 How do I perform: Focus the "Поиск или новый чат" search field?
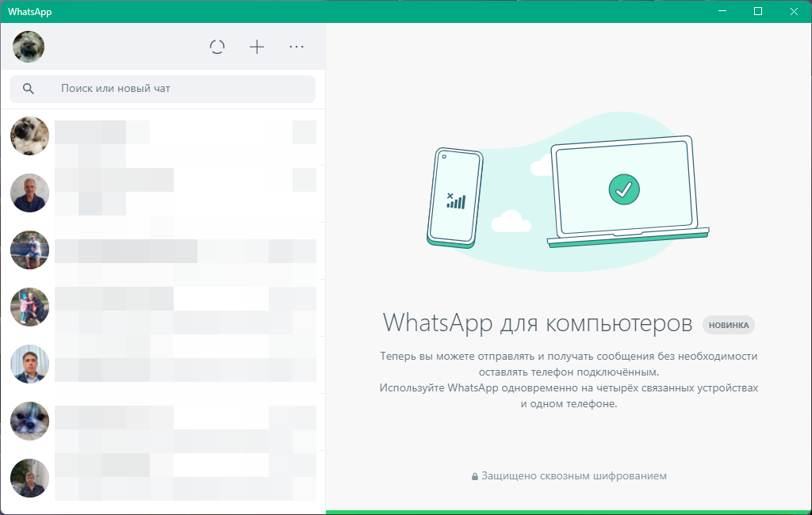tap(163, 89)
